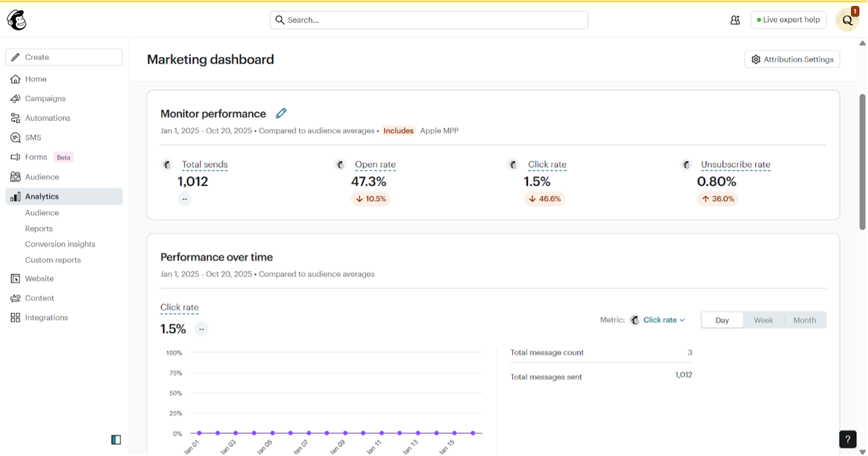
Task: Click Mailchimp icon beside Click rate metric card
Action: pos(514,165)
